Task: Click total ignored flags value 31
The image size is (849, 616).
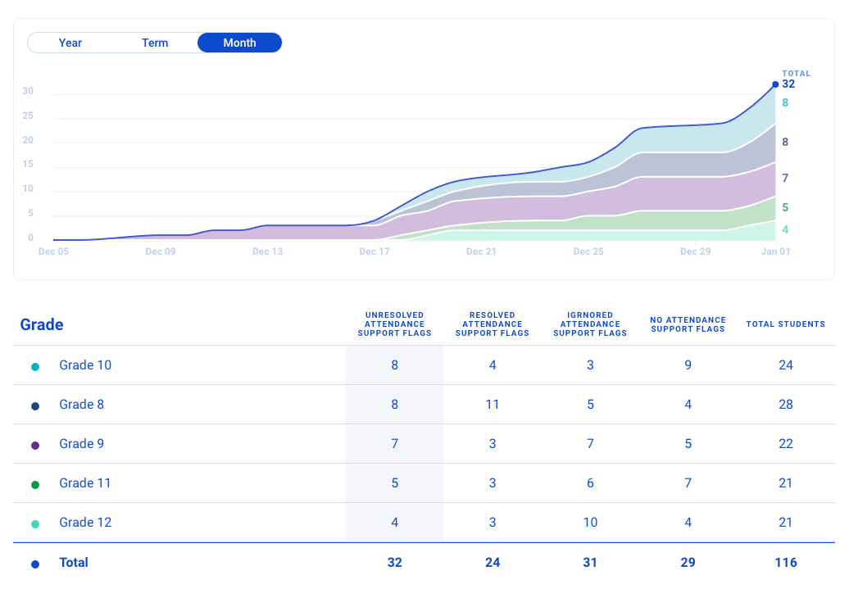Action: (590, 563)
